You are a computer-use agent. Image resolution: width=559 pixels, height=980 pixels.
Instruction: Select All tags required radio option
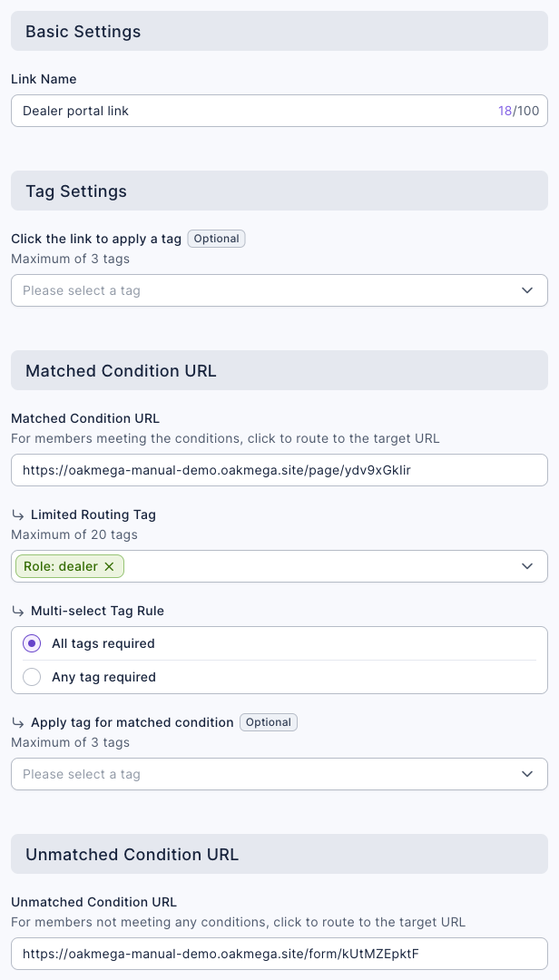coord(32,643)
